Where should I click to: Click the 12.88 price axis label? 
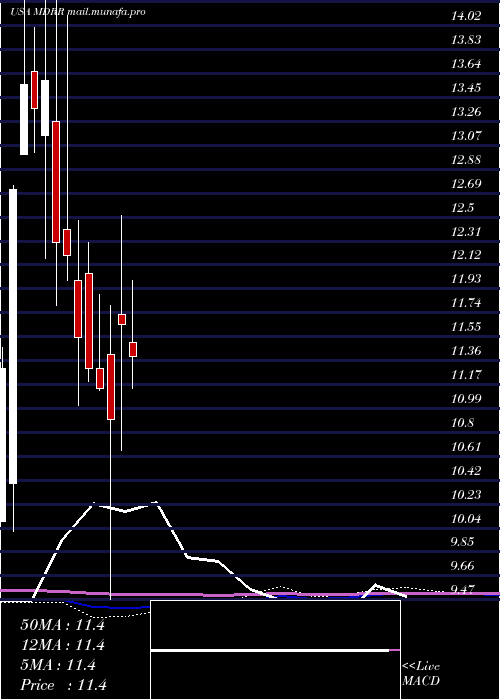(x=466, y=159)
